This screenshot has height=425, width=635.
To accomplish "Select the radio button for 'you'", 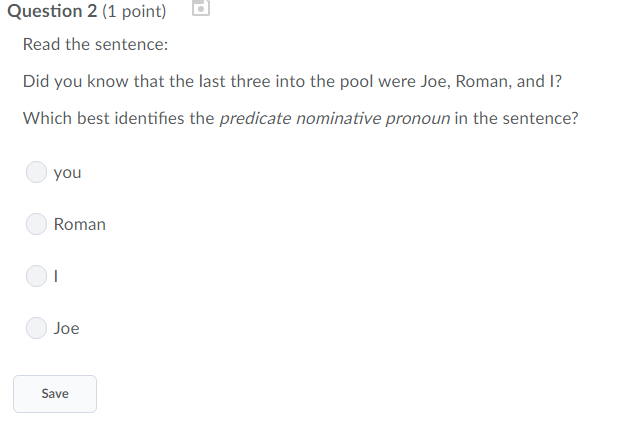I will tap(36, 172).
